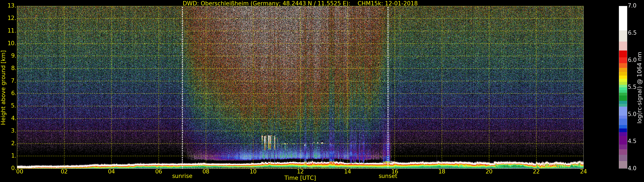Click the height axis tick '3.'
This screenshot has width=644, height=182.
[x=14, y=131]
